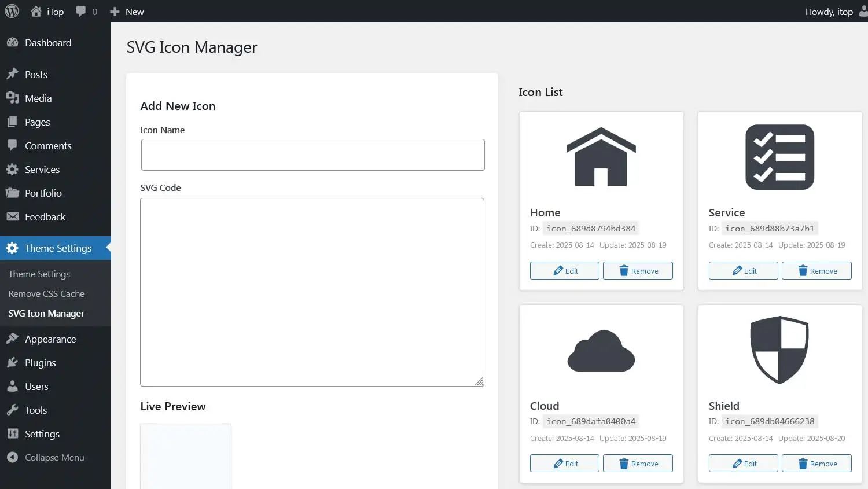Click the Live Preview box

(x=186, y=456)
